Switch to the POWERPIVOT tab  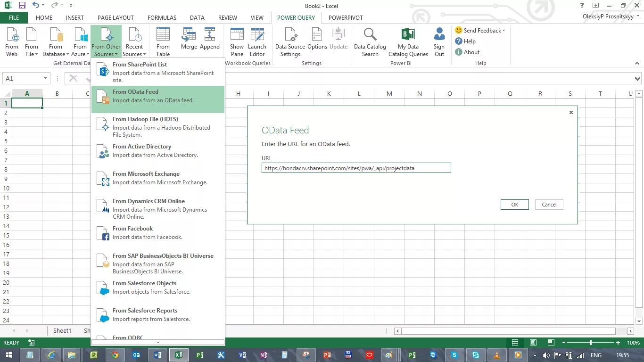click(346, 17)
